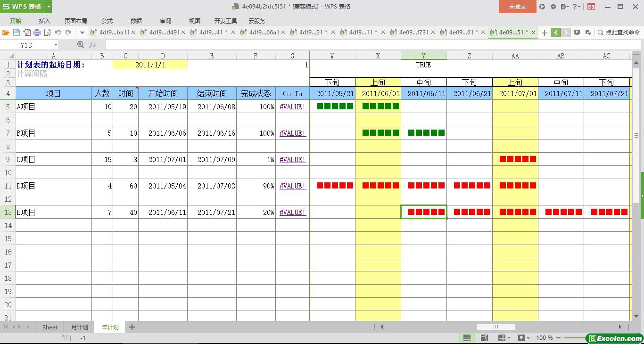Redo the last undone action

(x=68, y=33)
